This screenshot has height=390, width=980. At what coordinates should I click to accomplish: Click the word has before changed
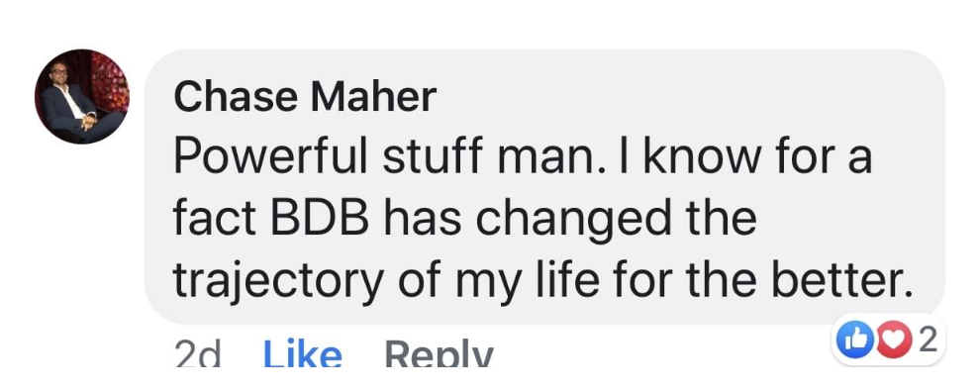point(425,218)
